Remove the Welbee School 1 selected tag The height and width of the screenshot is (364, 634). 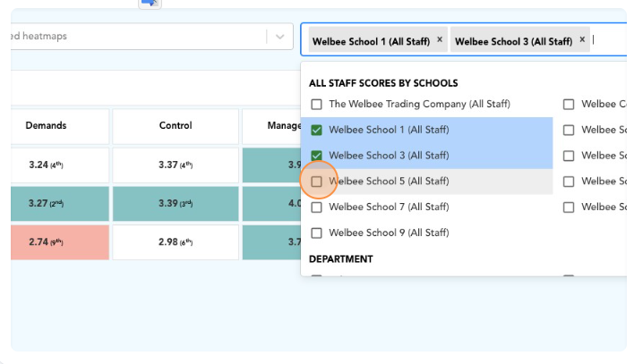coord(440,40)
